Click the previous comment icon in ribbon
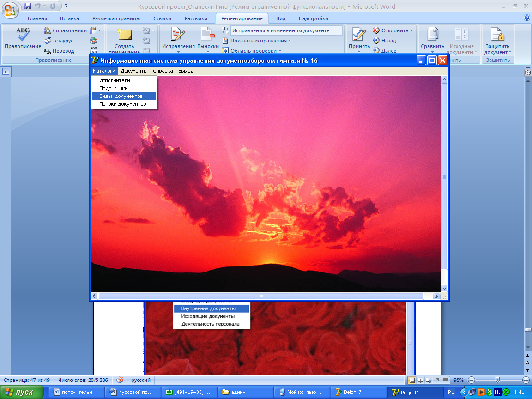Screen dimensions: 532x399 (146, 41)
